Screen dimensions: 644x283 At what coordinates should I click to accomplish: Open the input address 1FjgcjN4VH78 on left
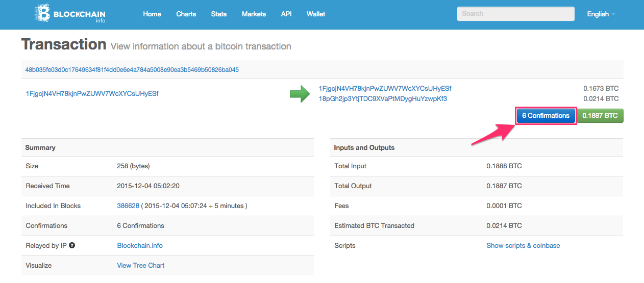[x=92, y=94]
